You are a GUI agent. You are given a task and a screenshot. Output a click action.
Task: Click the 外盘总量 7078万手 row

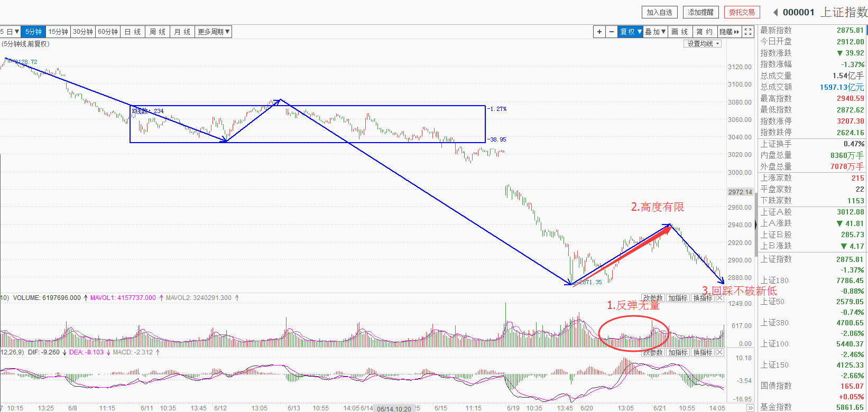pyautogui.click(x=812, y=166)
